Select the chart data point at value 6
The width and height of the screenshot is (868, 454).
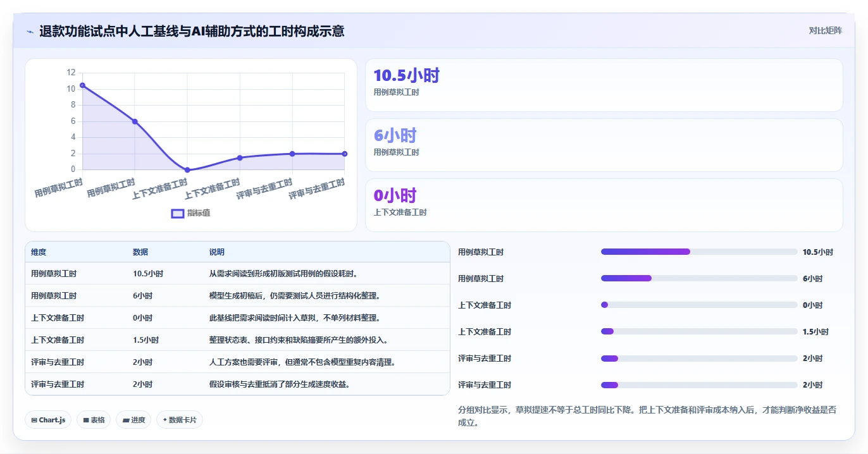point(135,121)
